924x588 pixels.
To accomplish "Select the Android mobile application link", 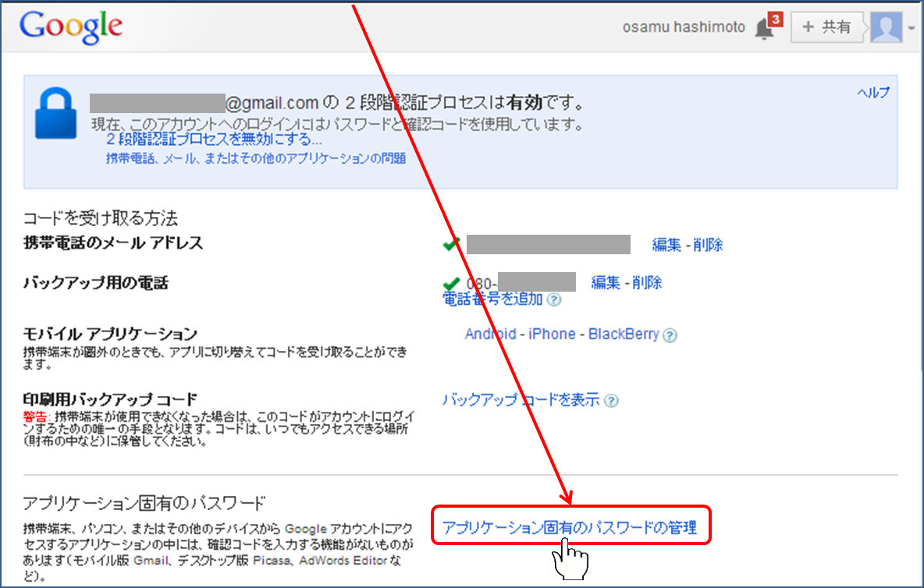I will pyautogui.click(x=490, y=334).
